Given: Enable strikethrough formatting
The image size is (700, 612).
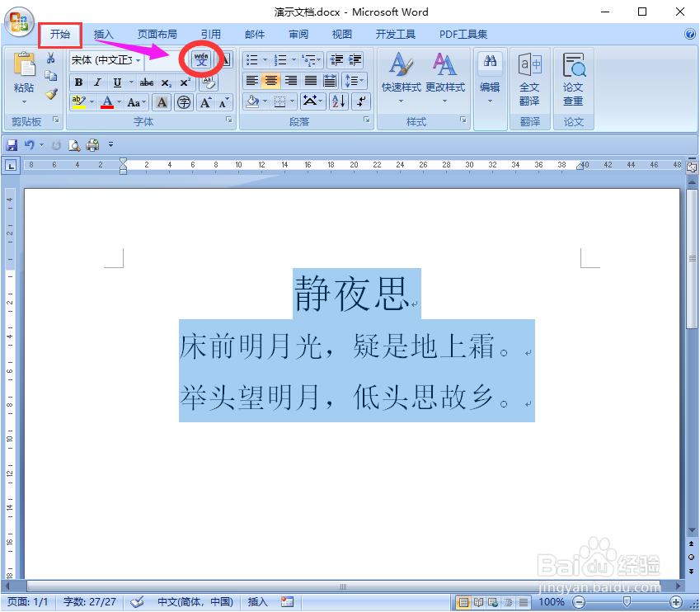Looking at the screenshot, I should coord(147,82).
